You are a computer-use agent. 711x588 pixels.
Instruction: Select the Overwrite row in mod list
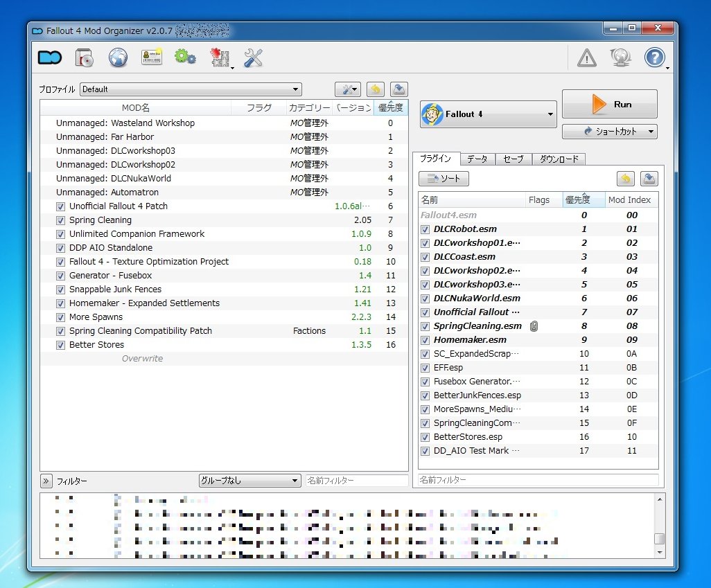(x=224, y=359)
